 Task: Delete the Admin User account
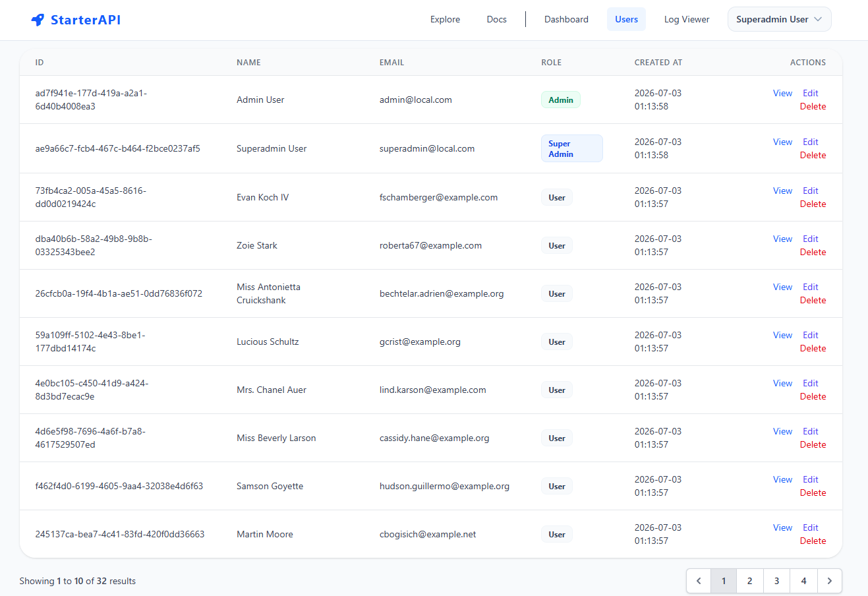[813, 106]
